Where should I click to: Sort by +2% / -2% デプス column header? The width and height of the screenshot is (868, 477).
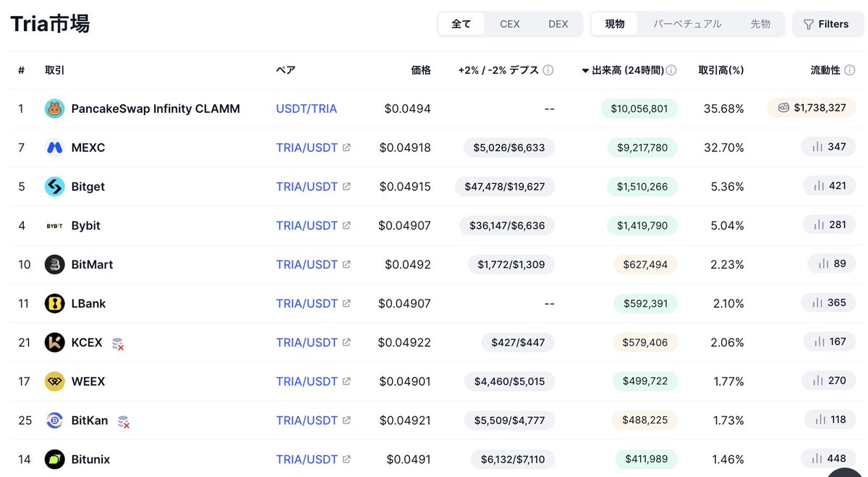point(498,70)
